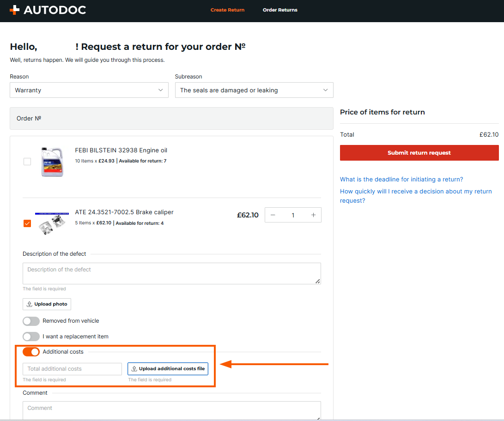Open the Create Return tab

pyautogui.click(x=227, y=10)
